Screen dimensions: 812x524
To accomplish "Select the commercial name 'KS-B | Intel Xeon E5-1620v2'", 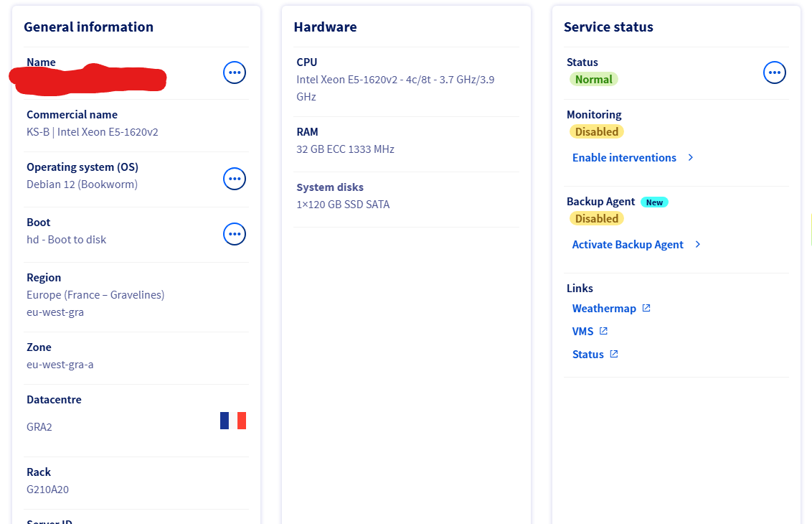I will (x=93, y=132).
